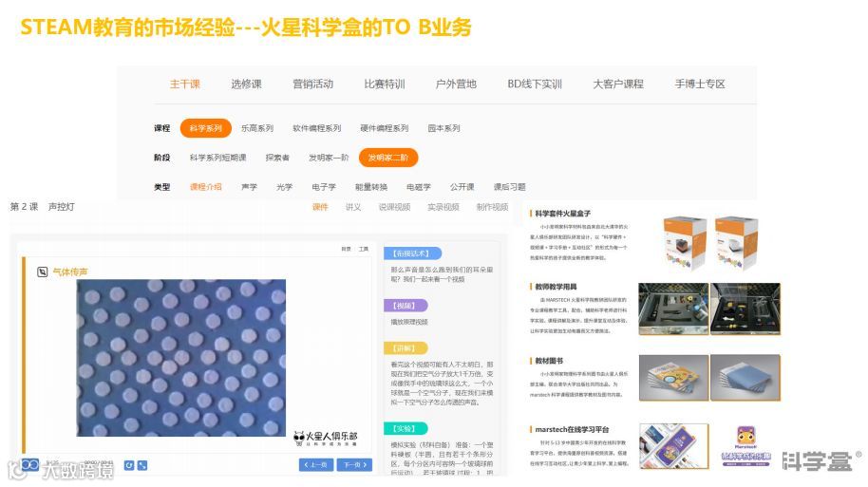The image size is (868, 487).
Task: Click the 工具 link above the slide
Action: [364, 249]
